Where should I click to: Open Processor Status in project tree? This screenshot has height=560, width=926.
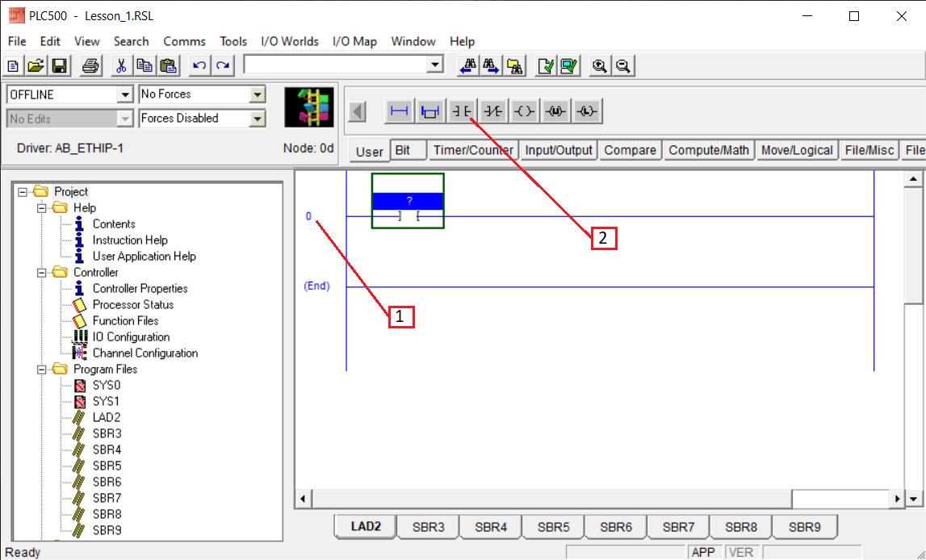click(x=133, y=304)
